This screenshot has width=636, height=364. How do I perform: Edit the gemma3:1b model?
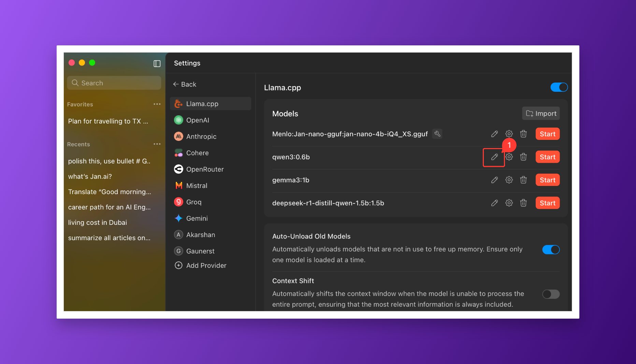click(494, 180)
